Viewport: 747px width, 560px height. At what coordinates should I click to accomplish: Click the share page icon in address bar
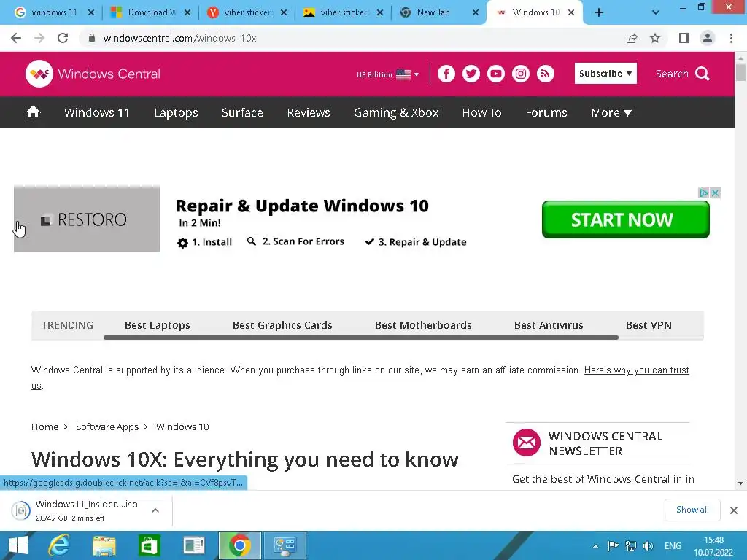click(x=632, y=38)
